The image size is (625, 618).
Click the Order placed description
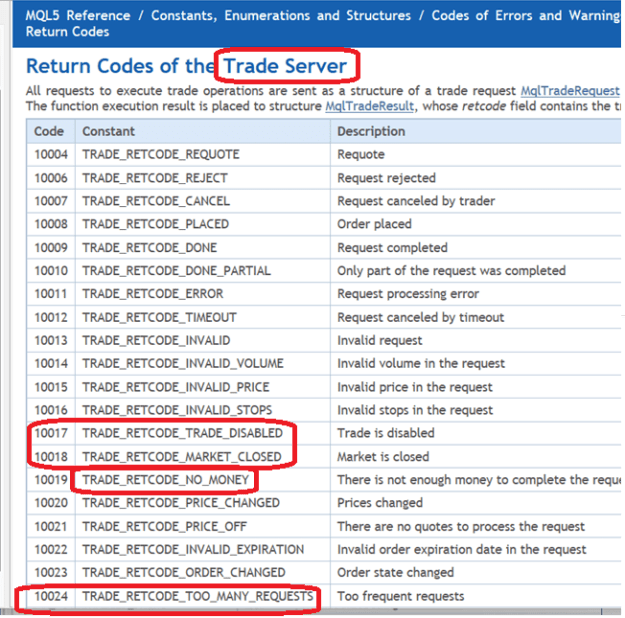[x=374, y=224]
